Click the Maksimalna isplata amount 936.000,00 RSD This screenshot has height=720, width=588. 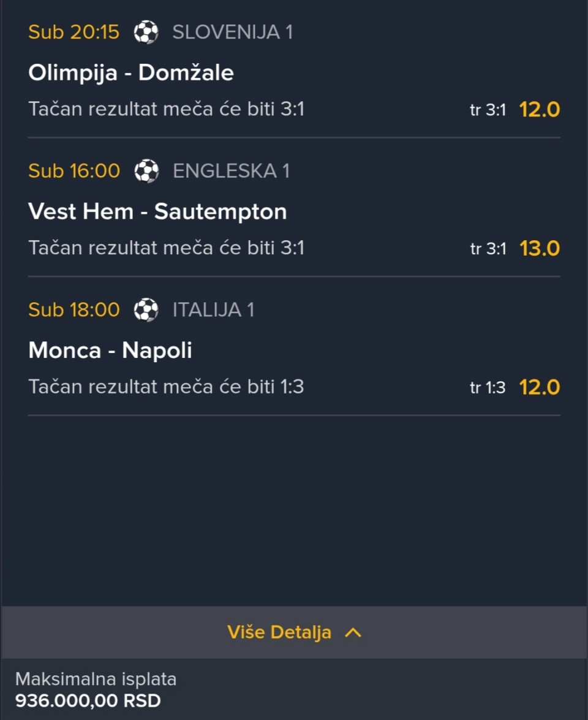[x=88, y=701]
